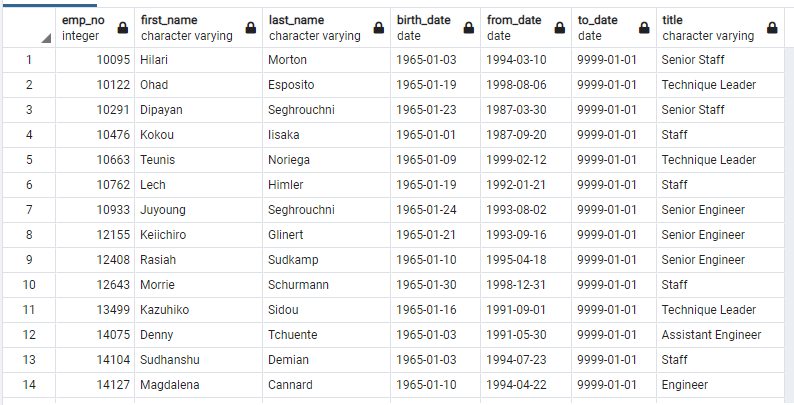Click the last_name cell containing Esposito
Screen dimensions: 794x405
point(327,85)
